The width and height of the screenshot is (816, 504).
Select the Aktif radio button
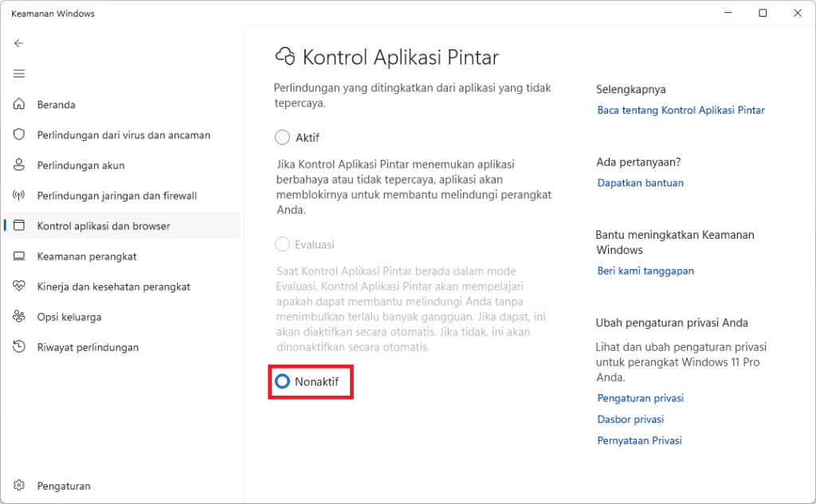[x=282, y=137]
